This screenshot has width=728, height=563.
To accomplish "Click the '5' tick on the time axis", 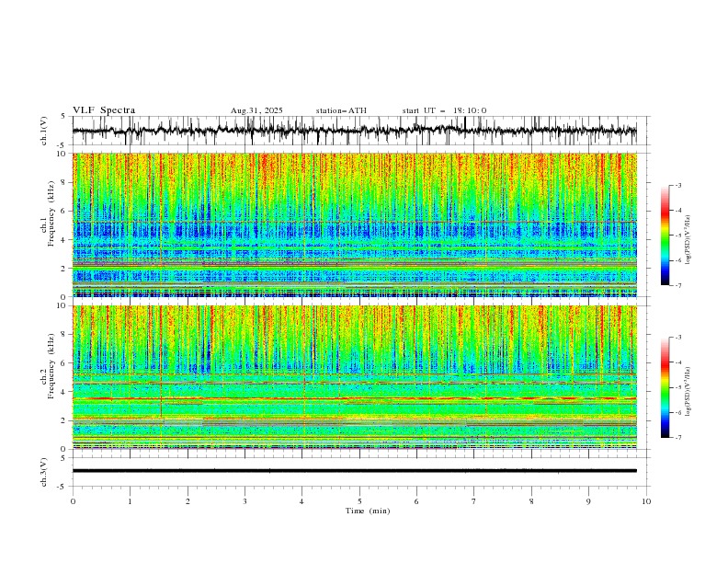I will pos(359,501).
